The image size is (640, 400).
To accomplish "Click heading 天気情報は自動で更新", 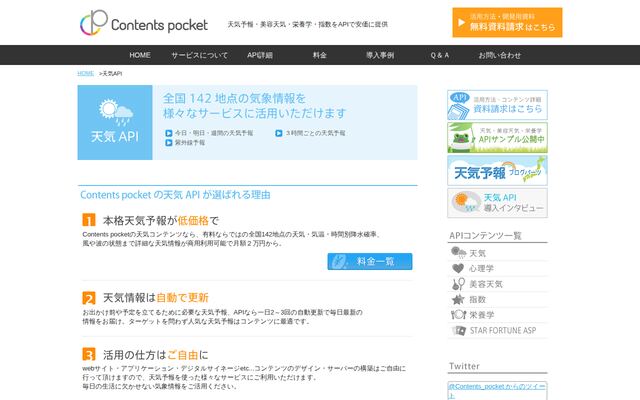I will tap(156, 298).
